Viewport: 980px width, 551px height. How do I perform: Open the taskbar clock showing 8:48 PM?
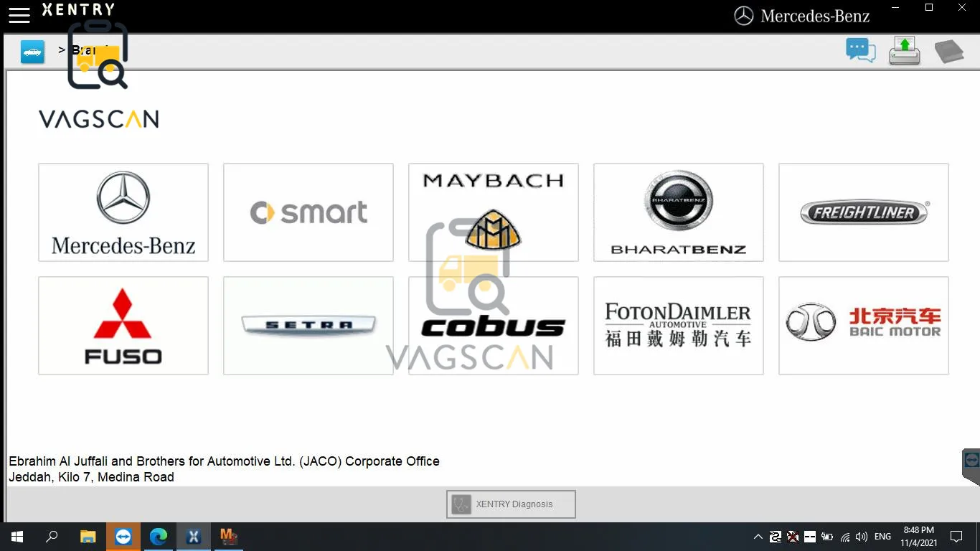click(918, 537)
